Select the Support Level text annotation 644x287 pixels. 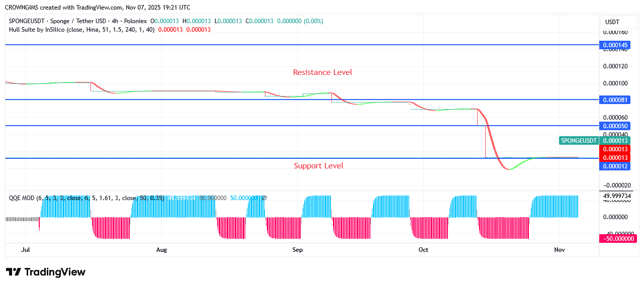(318, 166)
